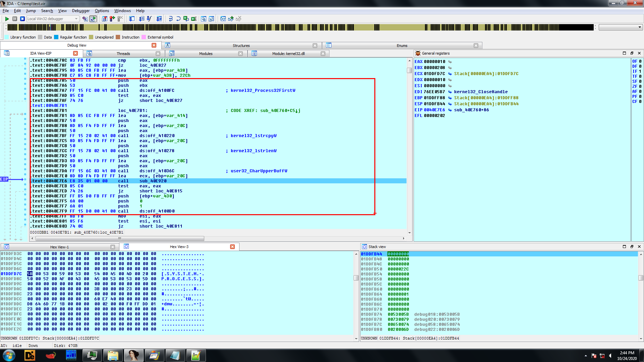Pause the debugged process
The height and width of the screenshot is (362, 644).
click(15, 19)
